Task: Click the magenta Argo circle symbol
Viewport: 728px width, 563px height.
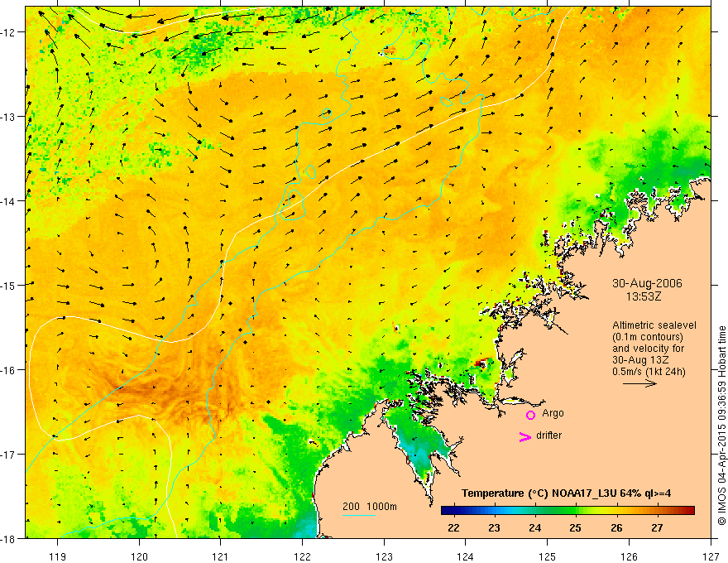Action: [x=530, y=415]
